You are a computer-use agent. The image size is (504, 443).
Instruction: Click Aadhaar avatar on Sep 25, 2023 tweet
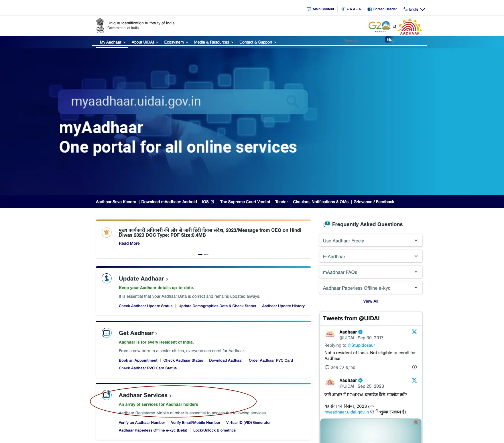[330, 383]
